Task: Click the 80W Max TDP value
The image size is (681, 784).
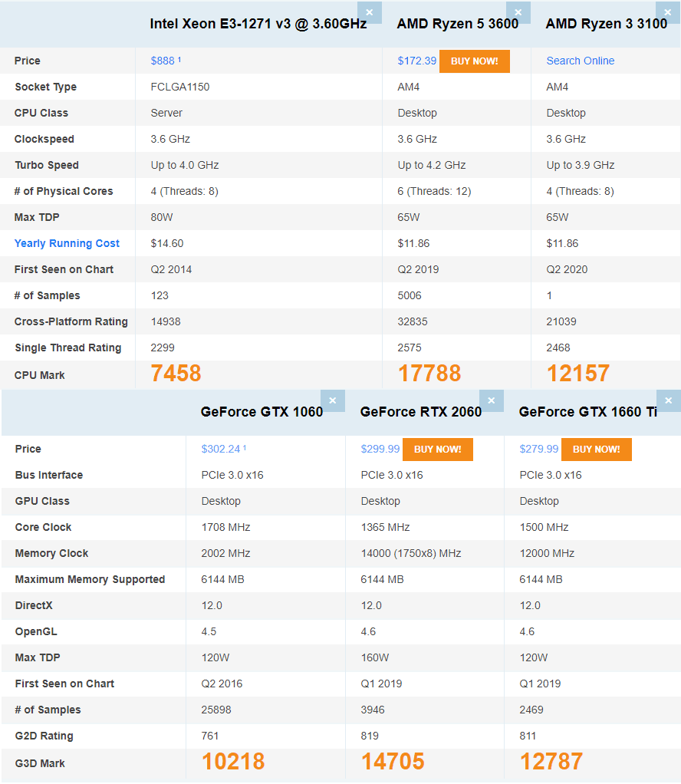Action: coord(162,217)
